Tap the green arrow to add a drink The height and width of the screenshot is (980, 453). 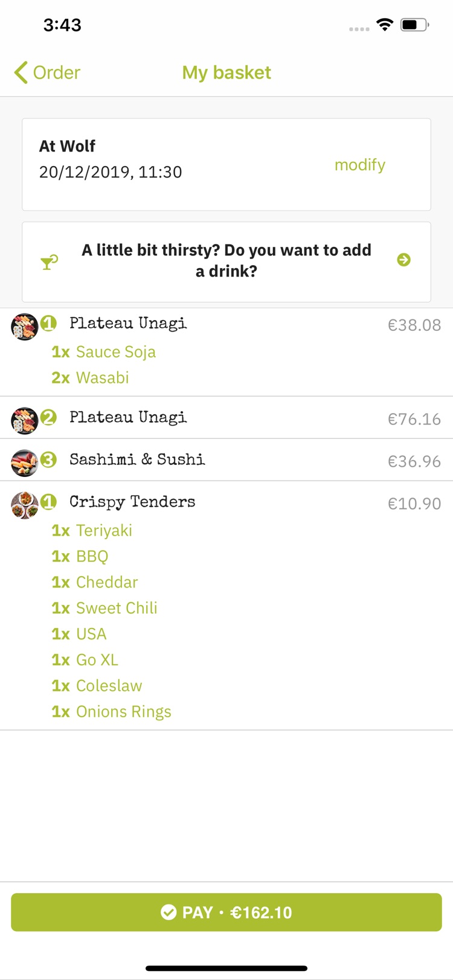404,260
